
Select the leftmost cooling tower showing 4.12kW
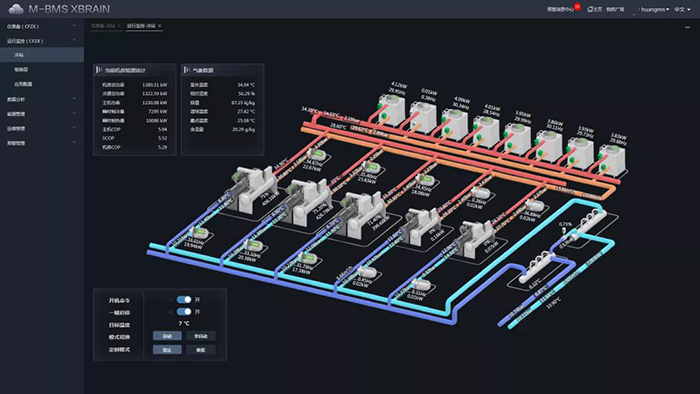[x=391, y=110]
